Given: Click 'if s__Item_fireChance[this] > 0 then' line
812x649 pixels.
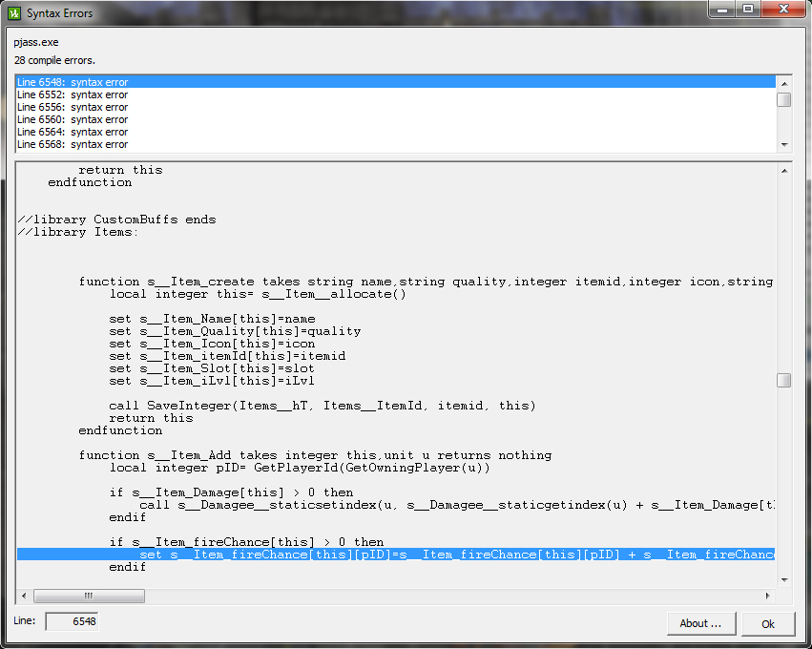Looking at the screenshot, I should 246,542.
